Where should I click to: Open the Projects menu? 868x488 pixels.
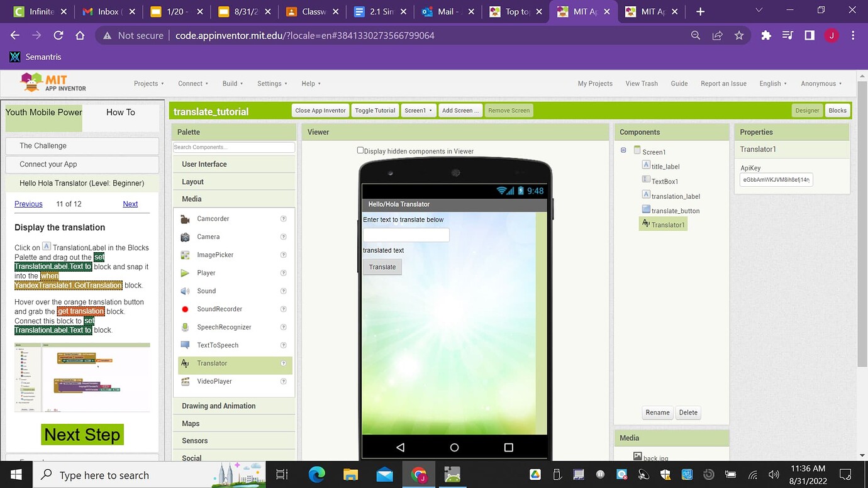click(148, 83)
